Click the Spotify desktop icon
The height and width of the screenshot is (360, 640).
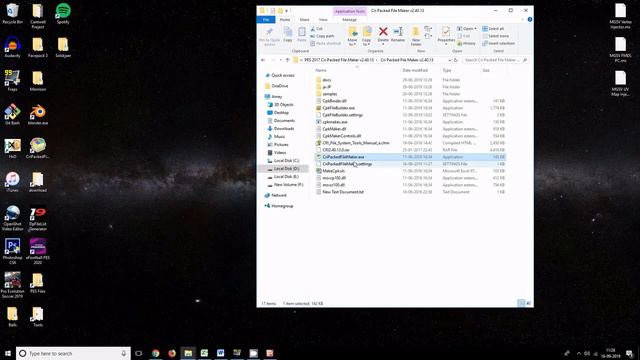63,13
